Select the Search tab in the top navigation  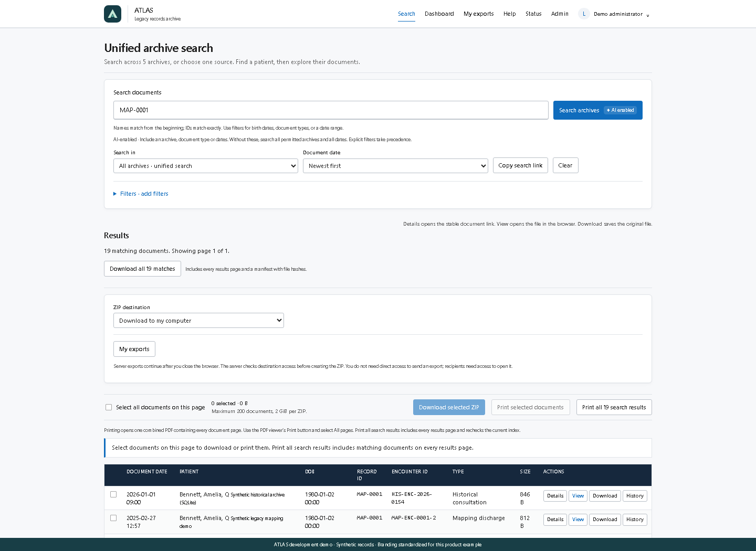click(406, 14)
